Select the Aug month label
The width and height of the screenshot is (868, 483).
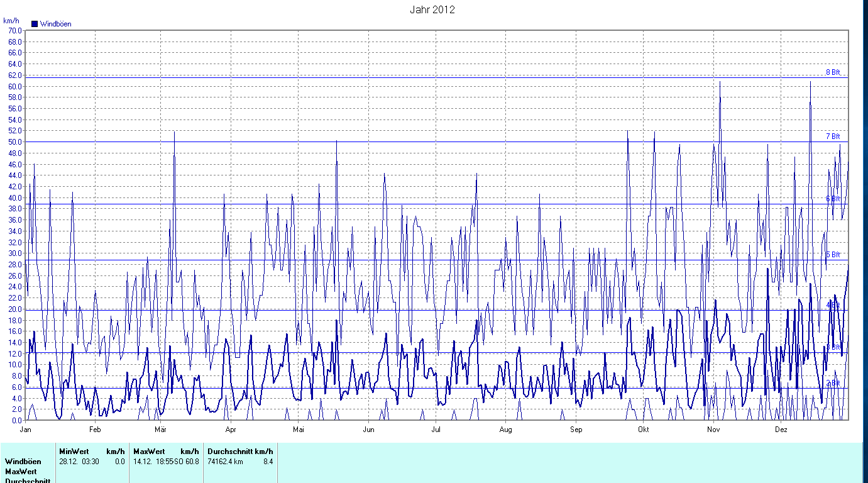point(506,430)
